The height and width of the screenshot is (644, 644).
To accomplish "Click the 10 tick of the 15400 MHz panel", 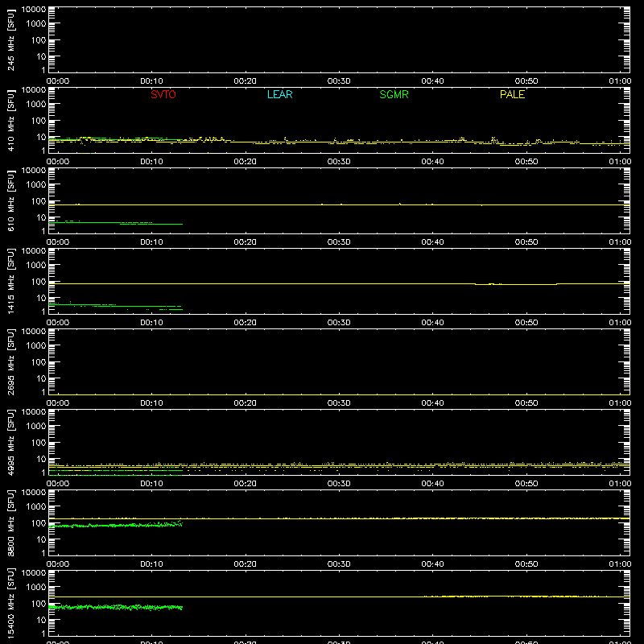I will (41, 620).
